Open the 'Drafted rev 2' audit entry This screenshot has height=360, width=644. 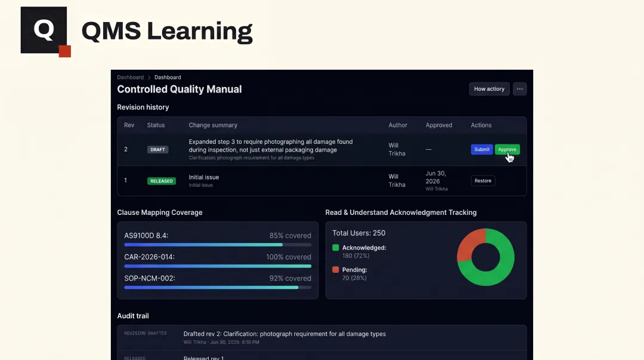click(x=284, y=334)
